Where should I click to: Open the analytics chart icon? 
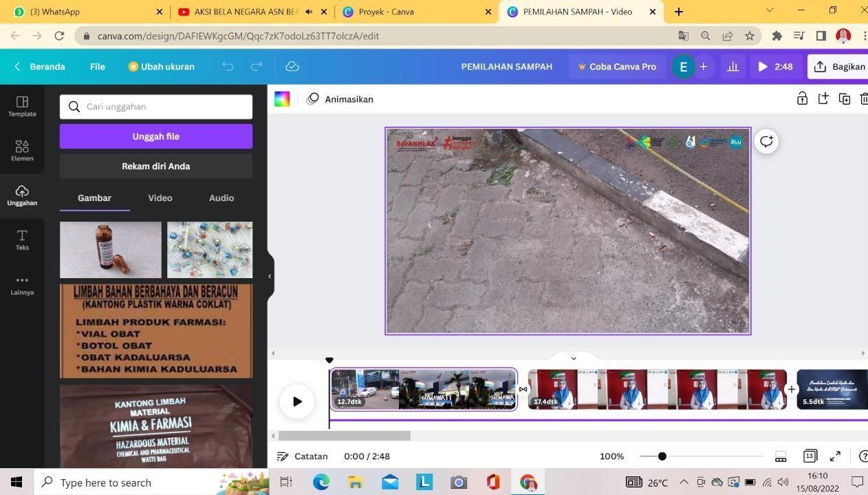click(733, 67)
